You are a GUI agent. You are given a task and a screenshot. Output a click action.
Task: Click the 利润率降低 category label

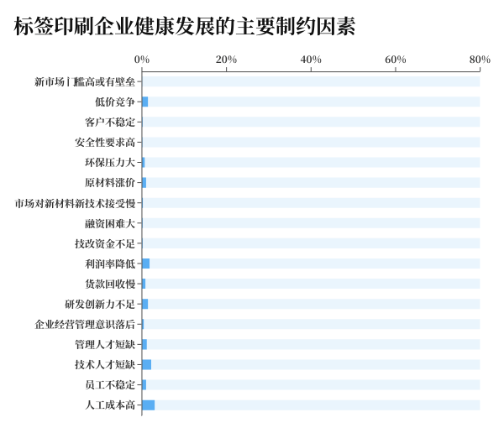[110, 264]
